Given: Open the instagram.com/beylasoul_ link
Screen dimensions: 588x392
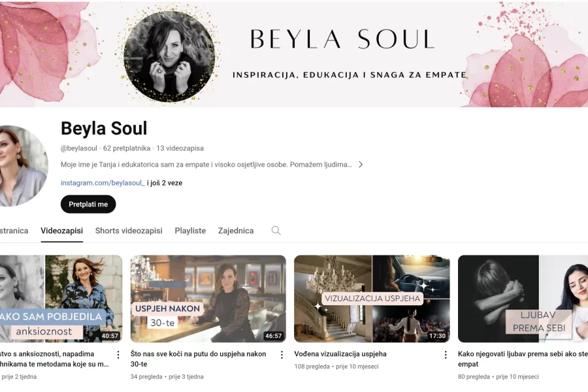Looking at the screenshot, I should pyautogui.click(x=103, y=183).
